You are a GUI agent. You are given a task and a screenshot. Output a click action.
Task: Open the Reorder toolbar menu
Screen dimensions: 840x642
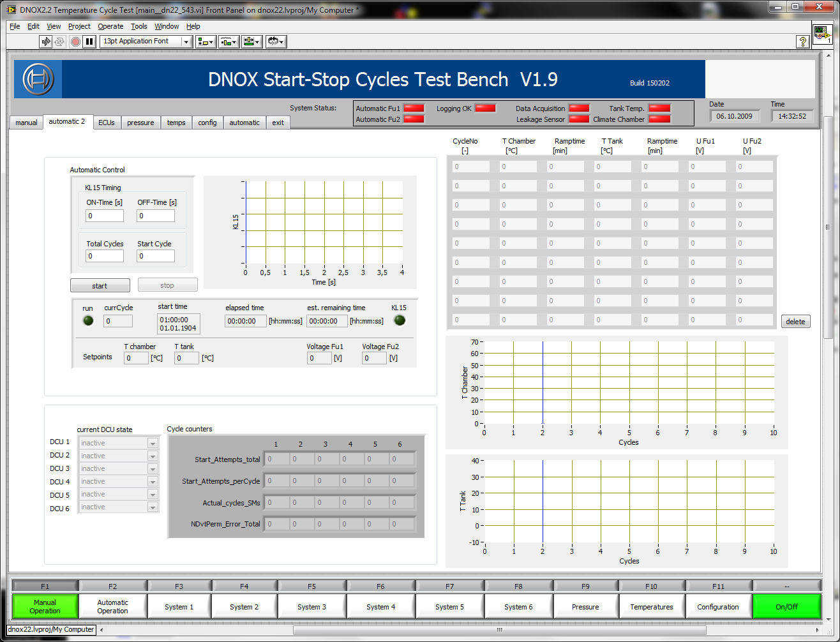coord(276,41)
